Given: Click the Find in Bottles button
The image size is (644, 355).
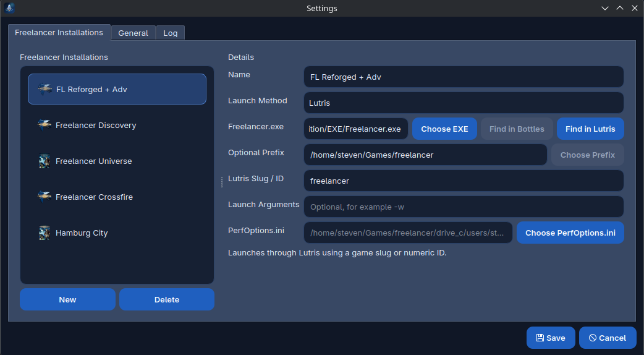Looking at the screenshot, I should [517, 129].
